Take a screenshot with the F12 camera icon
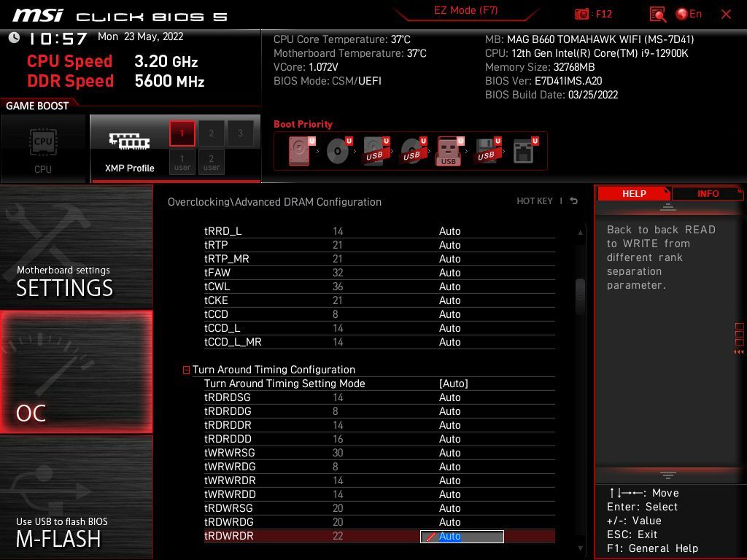This screenshot has width=747, height=560. [x=581, y=14]
